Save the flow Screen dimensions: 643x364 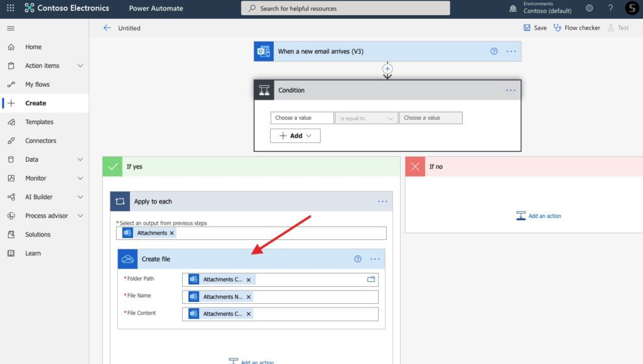point(535,28)
